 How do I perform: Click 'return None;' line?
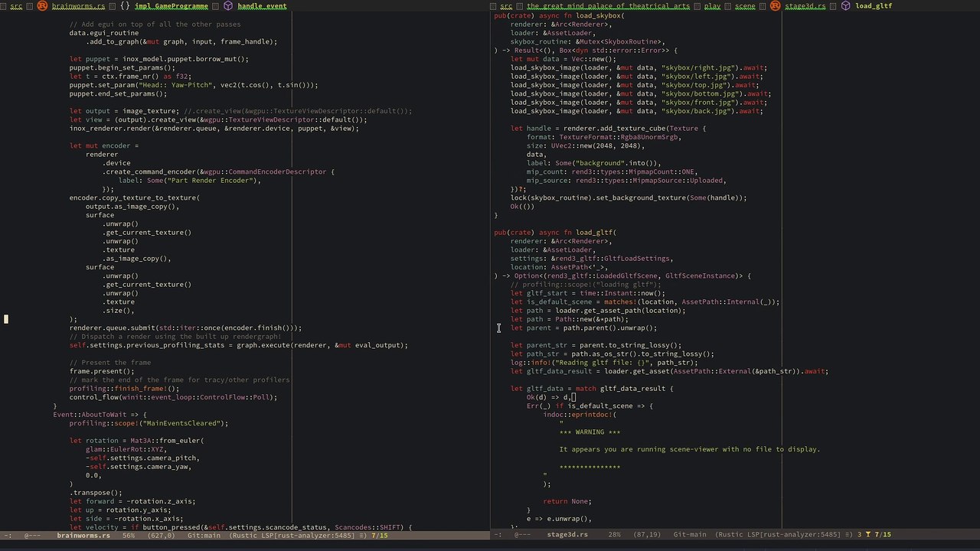pos(567,501)
